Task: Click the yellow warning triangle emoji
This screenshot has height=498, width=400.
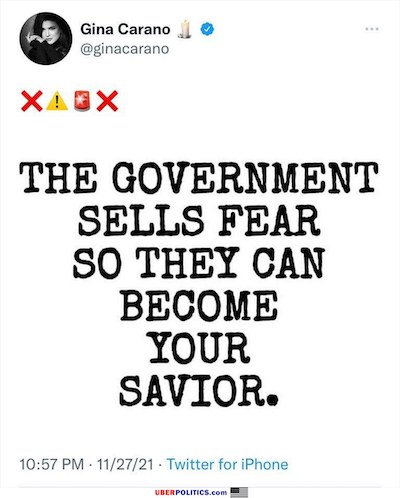Action: 57,101
